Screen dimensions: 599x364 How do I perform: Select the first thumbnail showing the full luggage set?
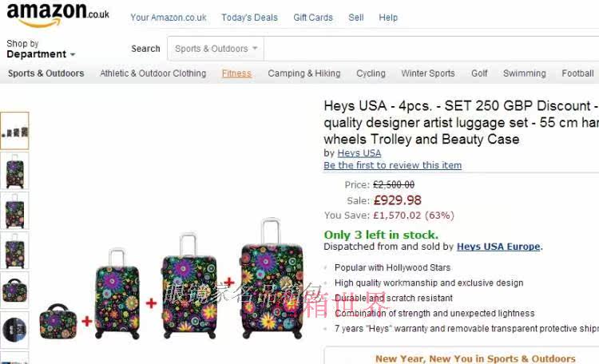pyautogui.click(x=14, y=131)
